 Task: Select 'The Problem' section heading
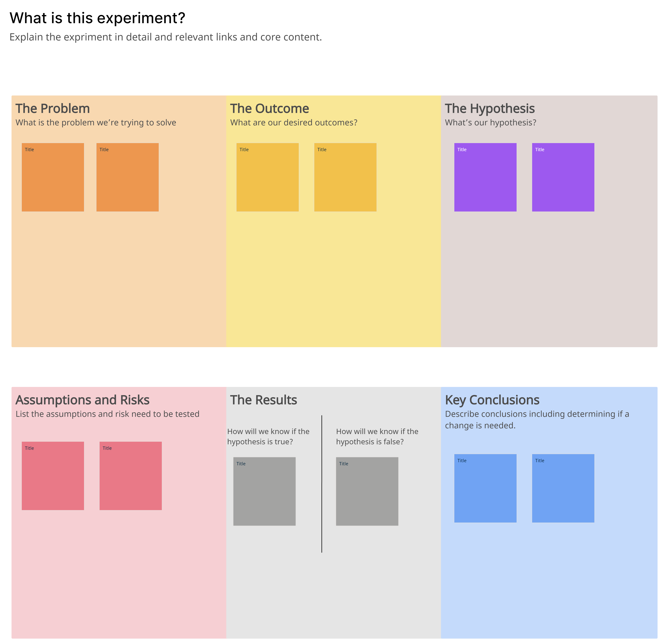click(x=52, y=109)
